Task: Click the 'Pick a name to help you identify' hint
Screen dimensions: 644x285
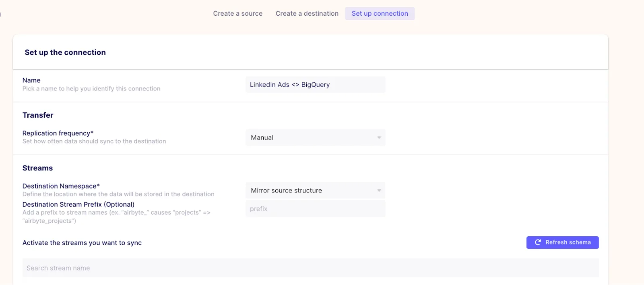Action: tap(91, 89)
